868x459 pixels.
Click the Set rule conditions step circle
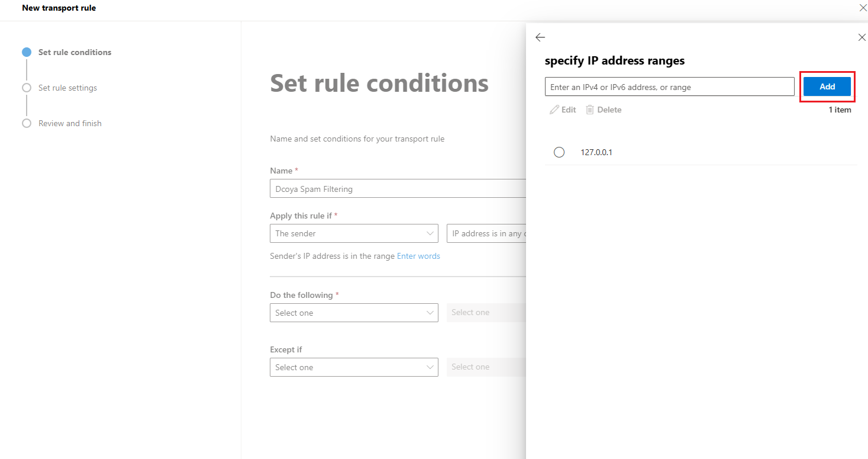click(27, 52)
